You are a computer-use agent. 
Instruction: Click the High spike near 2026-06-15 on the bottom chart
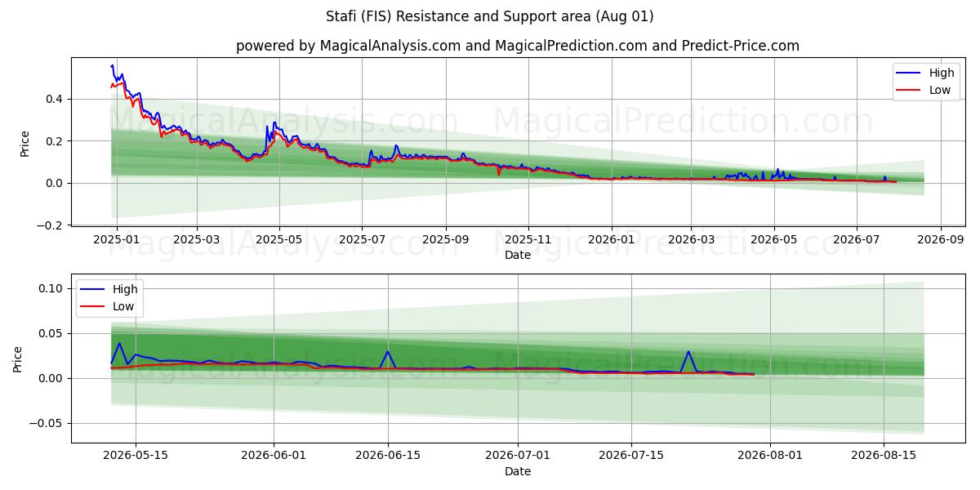click(387, 351)
